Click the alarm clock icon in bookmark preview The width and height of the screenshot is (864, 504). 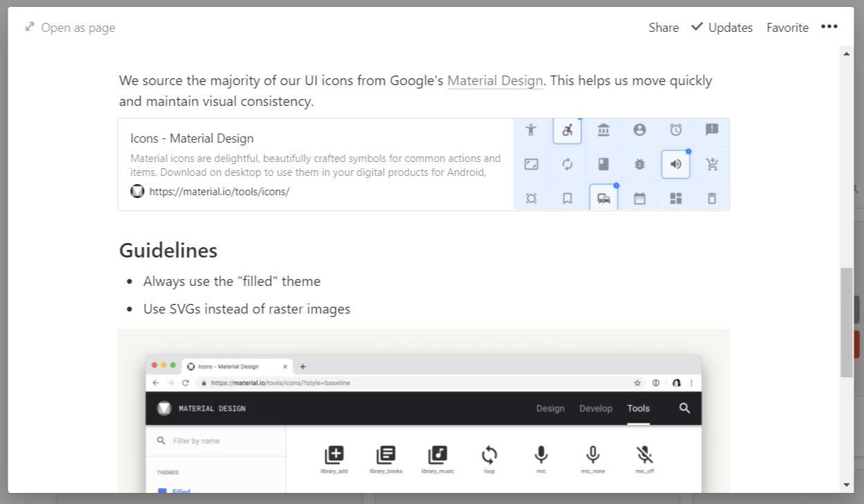(x=676, y=129)
